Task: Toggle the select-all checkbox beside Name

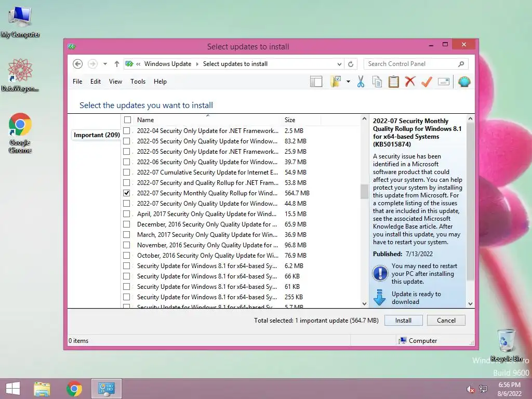Action: pos(128,120)
